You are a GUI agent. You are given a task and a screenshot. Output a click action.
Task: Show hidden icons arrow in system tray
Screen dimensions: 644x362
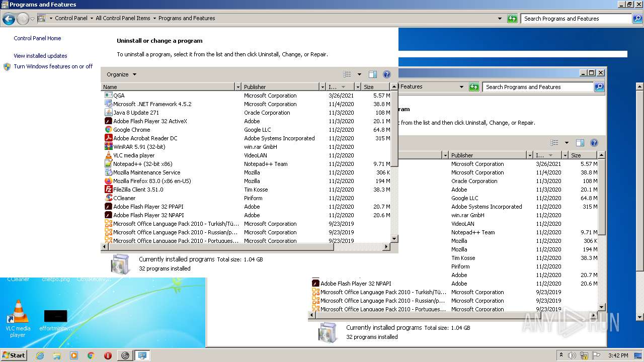[x=561, y=355]
